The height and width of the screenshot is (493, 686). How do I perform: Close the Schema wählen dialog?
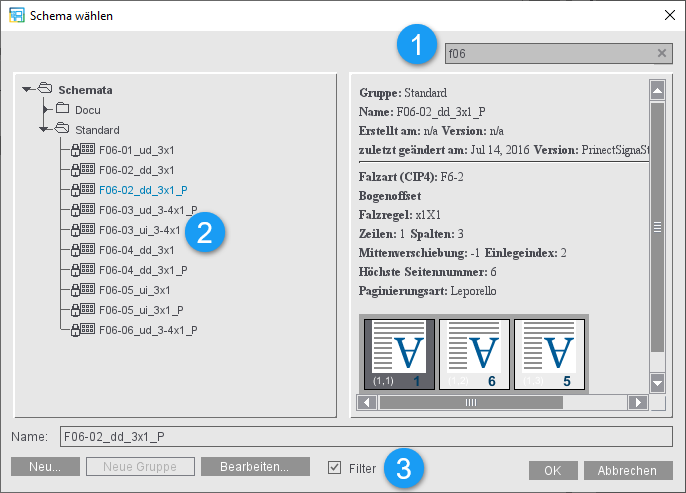pos(669,15)
